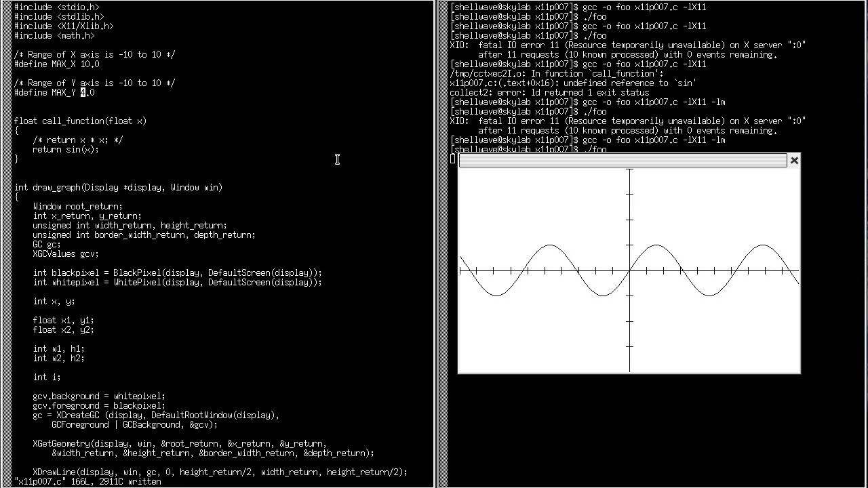Click the line 'GC gc;'
The width and height of the screenshot is (868, 488).
47,245
